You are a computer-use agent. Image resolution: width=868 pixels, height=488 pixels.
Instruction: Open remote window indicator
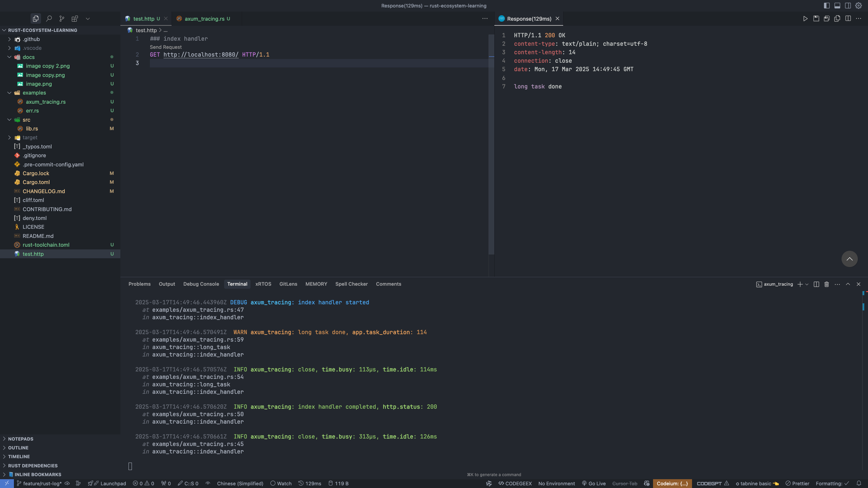tap(7, 484)
